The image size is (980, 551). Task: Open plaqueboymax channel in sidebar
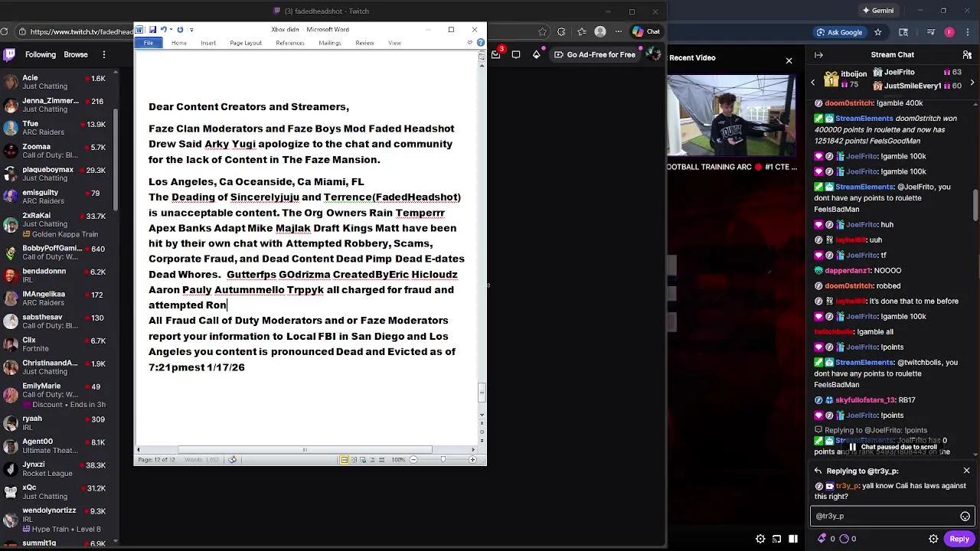coord(57,174)
